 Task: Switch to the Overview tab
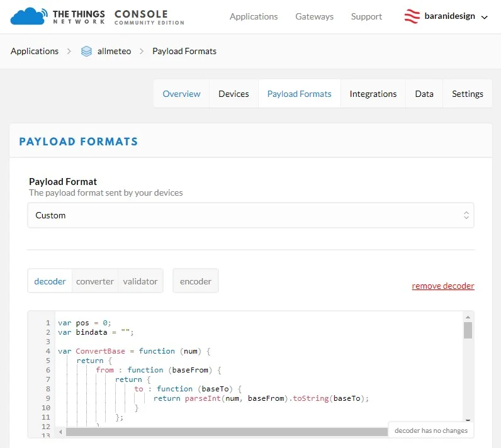click(181, 94)
